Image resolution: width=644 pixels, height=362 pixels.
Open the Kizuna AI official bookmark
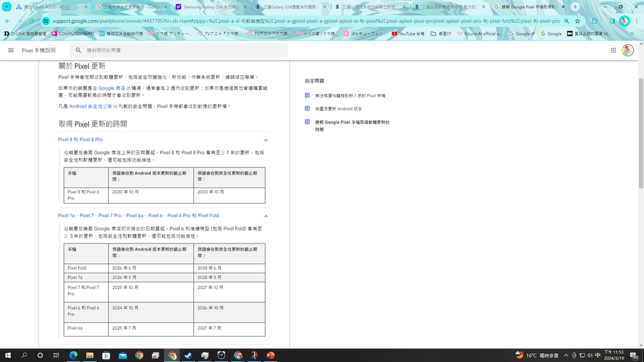pos(480,33)
